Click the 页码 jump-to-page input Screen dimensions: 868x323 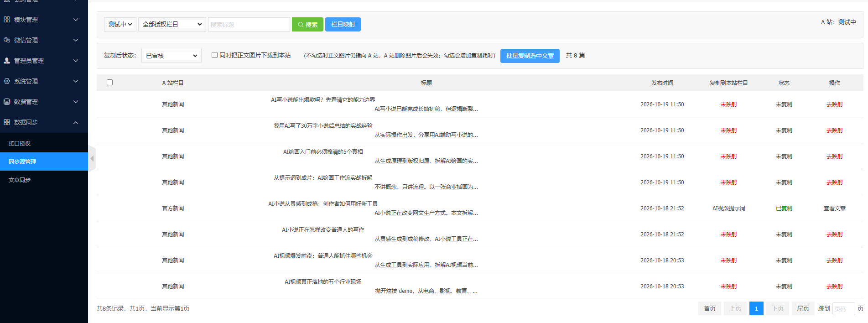click(x=843, y=309)
